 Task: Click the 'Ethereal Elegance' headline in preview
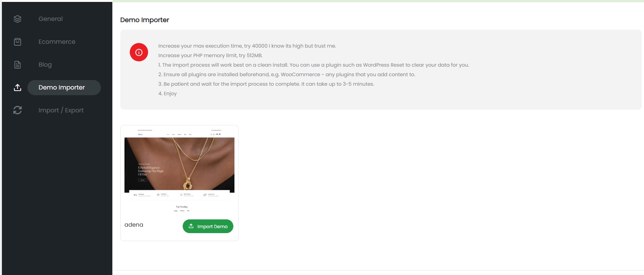(x=151, y=171)
